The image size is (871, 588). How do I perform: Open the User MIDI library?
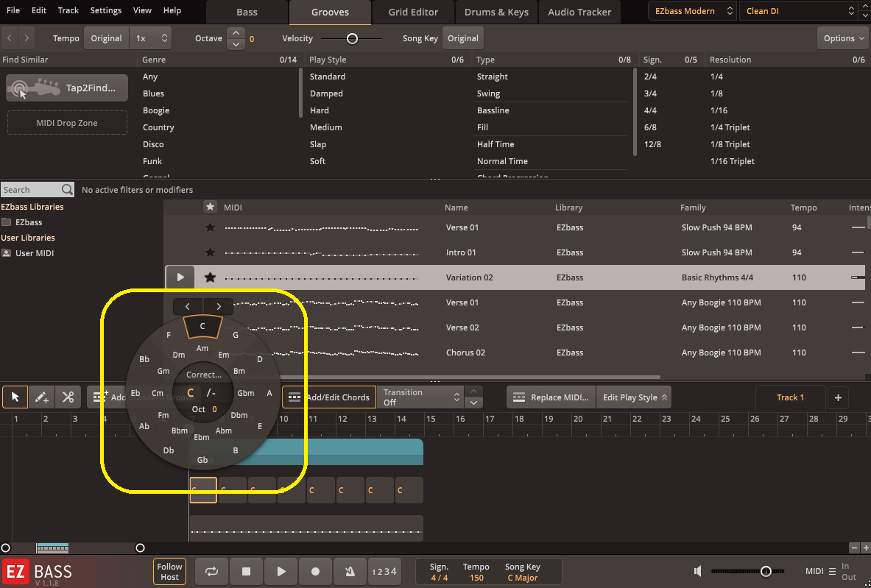point(28,253)
